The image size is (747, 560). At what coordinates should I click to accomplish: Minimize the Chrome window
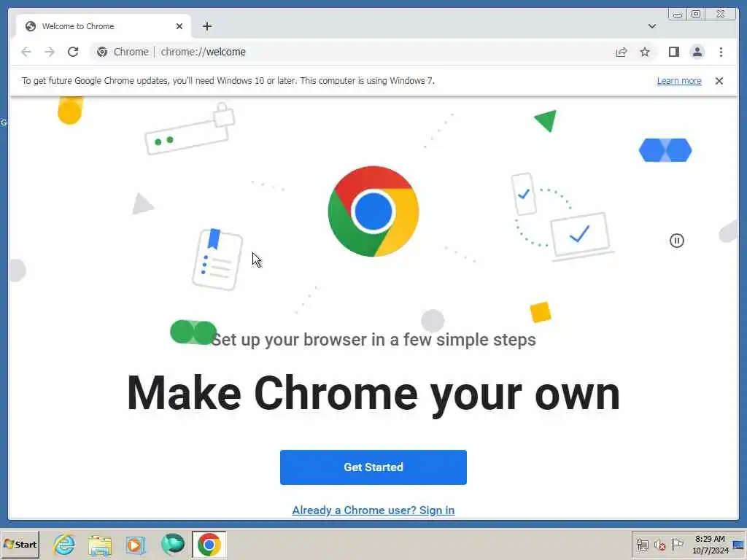(677, 15)
